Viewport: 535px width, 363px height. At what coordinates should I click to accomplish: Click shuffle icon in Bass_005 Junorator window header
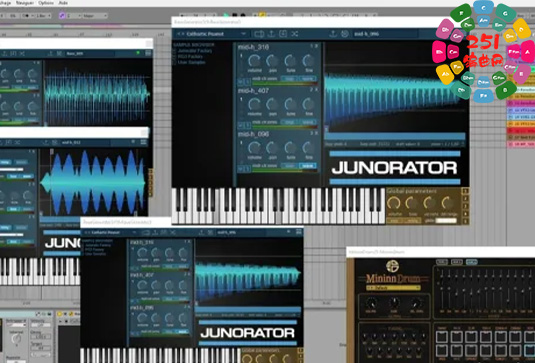coord(22,54)
